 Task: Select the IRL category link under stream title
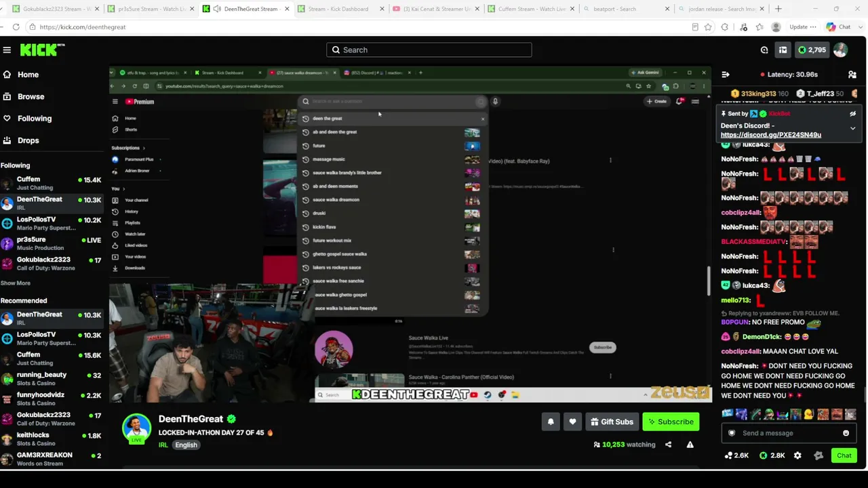[x=163, y=445]
